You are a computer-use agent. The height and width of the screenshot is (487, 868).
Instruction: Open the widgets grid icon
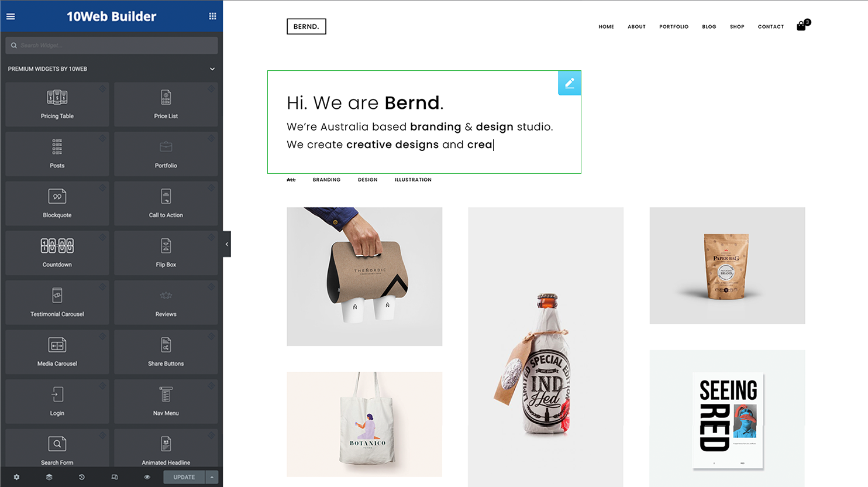[212, 16]
